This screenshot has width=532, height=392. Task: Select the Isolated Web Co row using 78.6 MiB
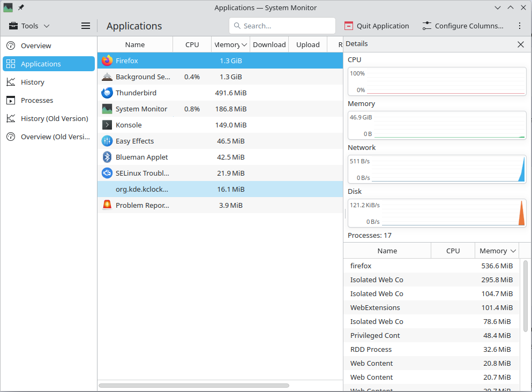click(x=432, y=321)
